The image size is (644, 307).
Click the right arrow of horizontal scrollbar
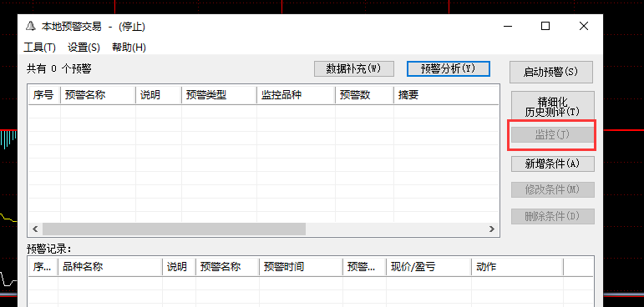pos(492,229)
